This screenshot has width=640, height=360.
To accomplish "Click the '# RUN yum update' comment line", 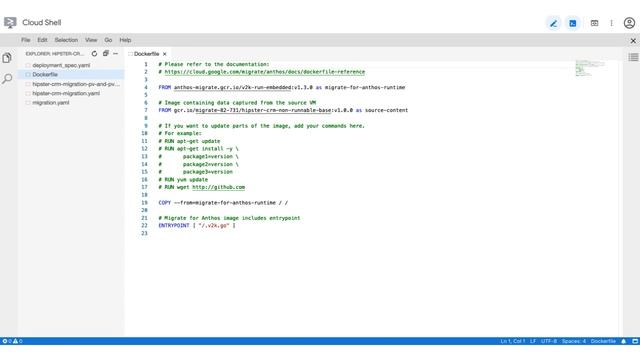I will (x=183, y=180).
